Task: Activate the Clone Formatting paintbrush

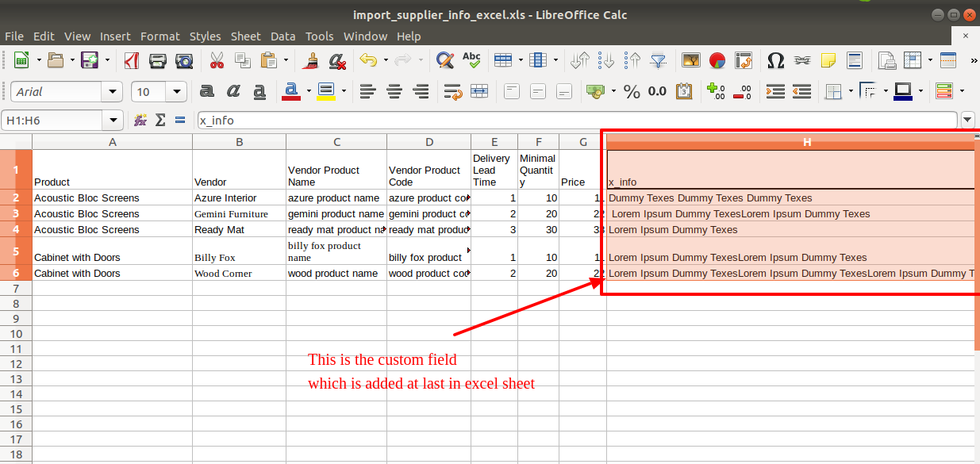Action: coord(311,60)
